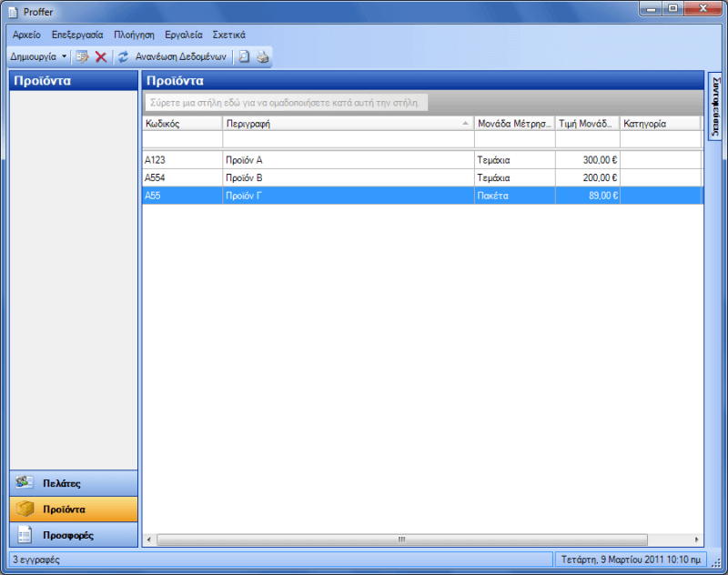Click the filter field under Περιγραφή column
The height and width of the screenshot is (575, 728).
(348, 140)
